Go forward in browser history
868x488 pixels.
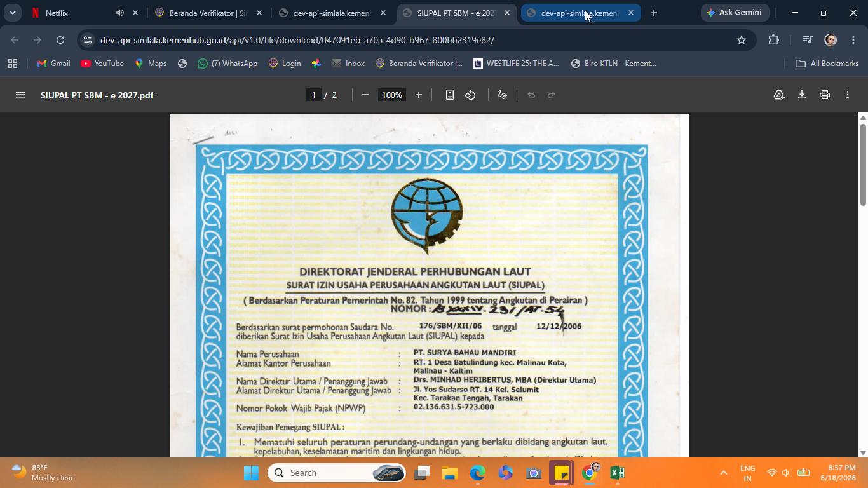coord(37,40)
